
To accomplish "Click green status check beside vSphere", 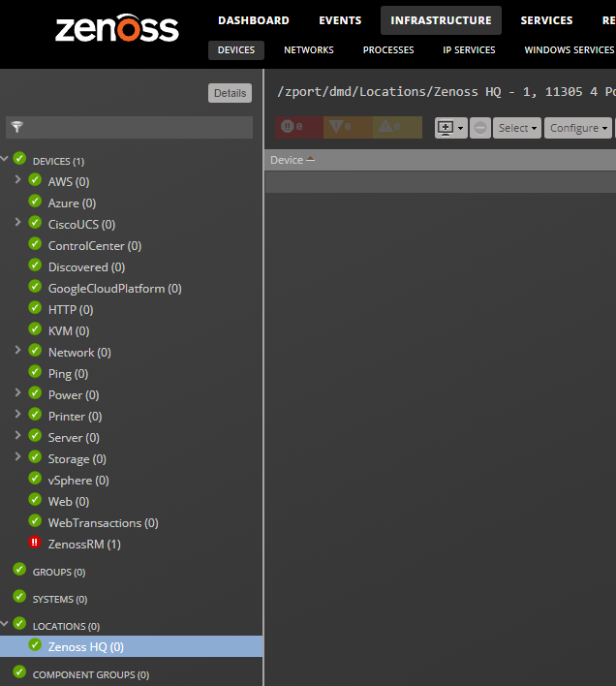I will pyautogui.click(x=35, y=479).
